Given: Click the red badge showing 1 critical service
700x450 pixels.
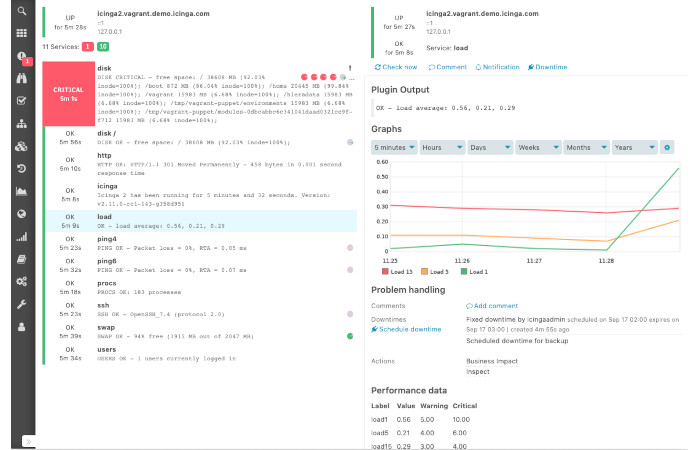Looking at the screenshot, I should pyautogui.click(x=88, y=46).
